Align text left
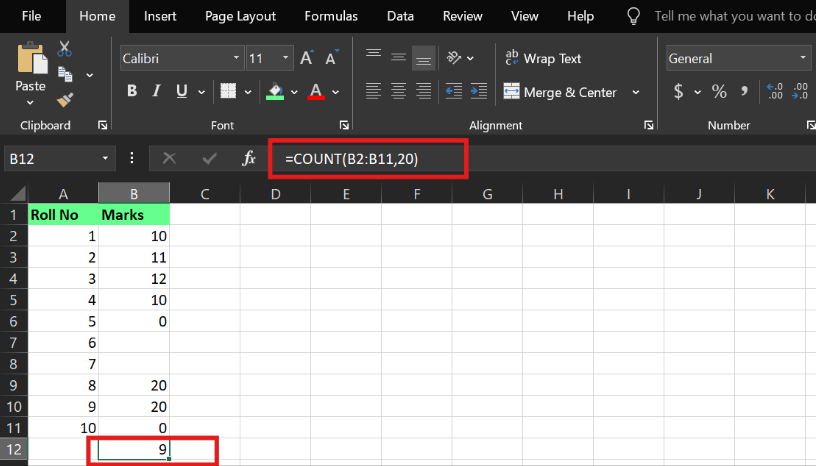 point(373,91)
